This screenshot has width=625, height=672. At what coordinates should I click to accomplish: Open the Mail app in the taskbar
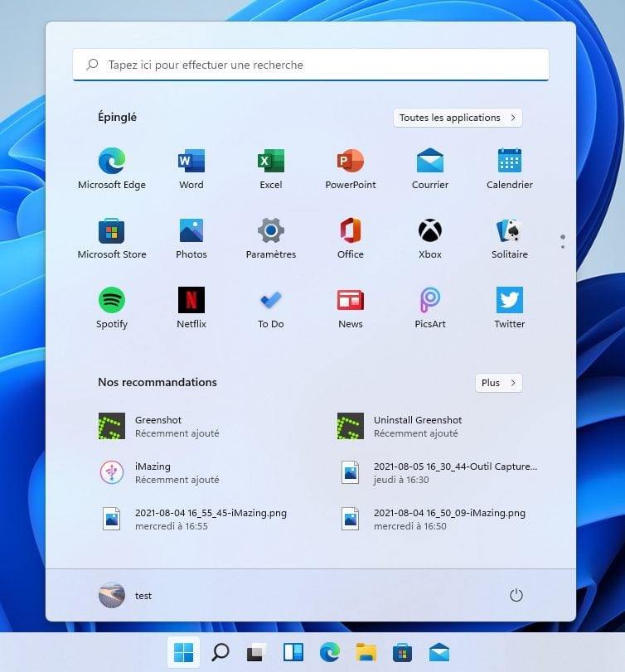click(x=439, y=652)
